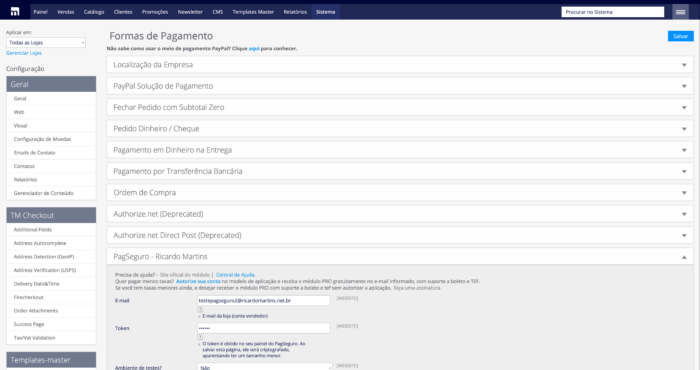
Task: Select the TM Checkout sidebar header
Action: click(x=51, y=215)
